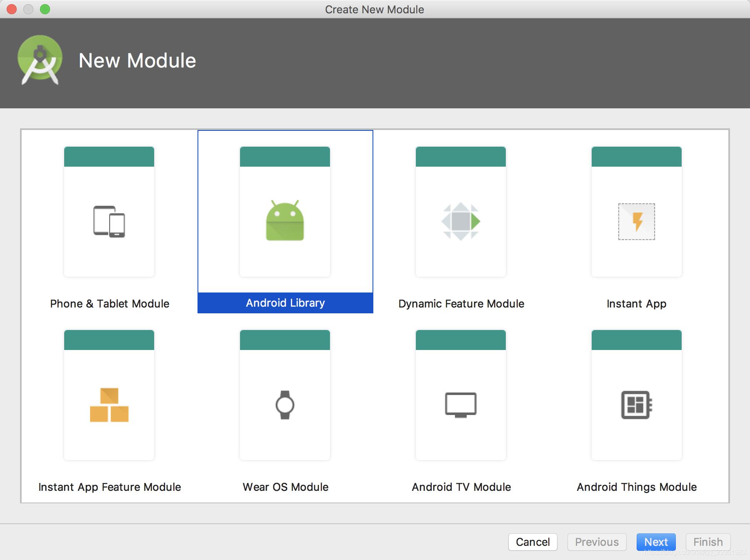The image size is (750, 560).
Task: Choose the Android Library robot icon
Action: tap(285, 220)
